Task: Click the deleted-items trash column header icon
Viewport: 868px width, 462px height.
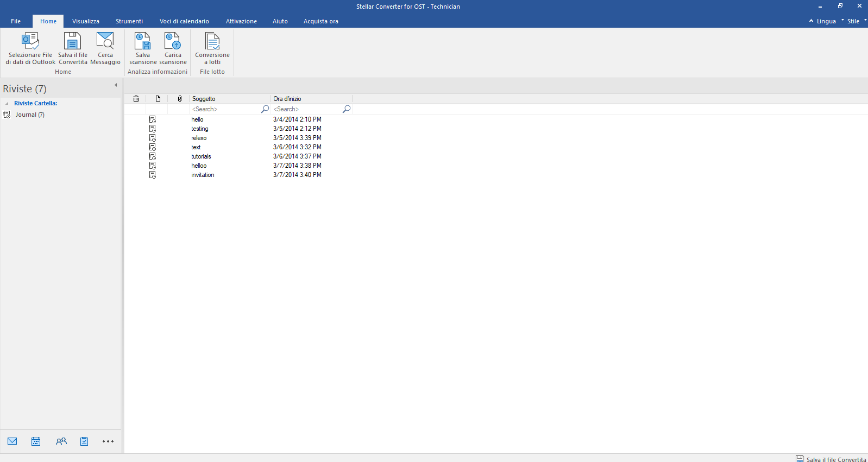Action: [x=136, y=99]
